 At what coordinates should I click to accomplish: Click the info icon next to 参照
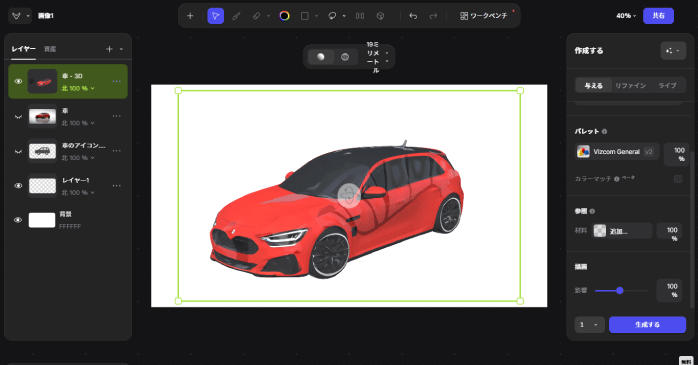592,211
